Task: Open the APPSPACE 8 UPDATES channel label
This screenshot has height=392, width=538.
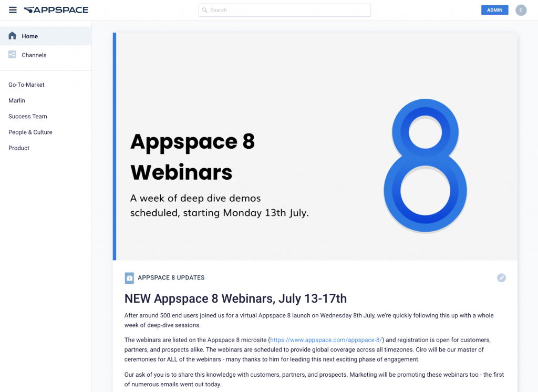Action: [171, 277]
